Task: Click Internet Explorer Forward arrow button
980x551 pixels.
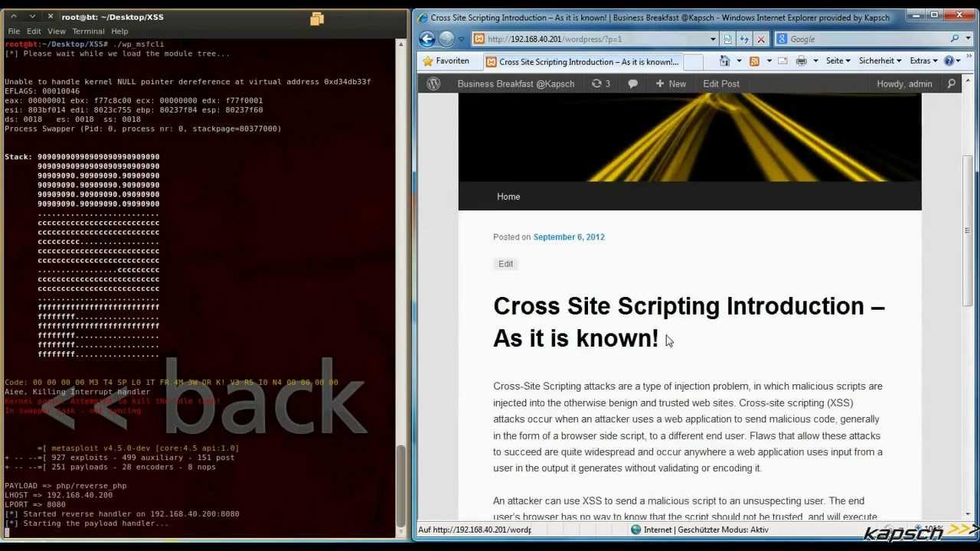Action: pos(447,39)
